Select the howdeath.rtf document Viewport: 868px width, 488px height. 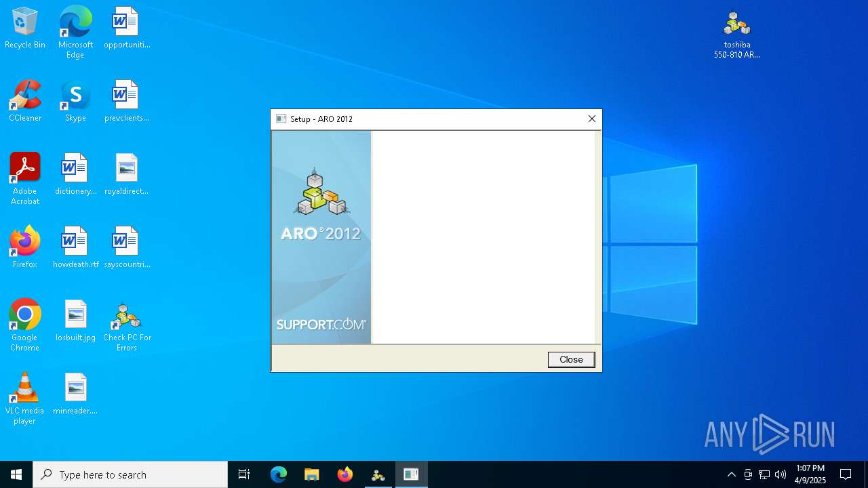pos(75,248)
